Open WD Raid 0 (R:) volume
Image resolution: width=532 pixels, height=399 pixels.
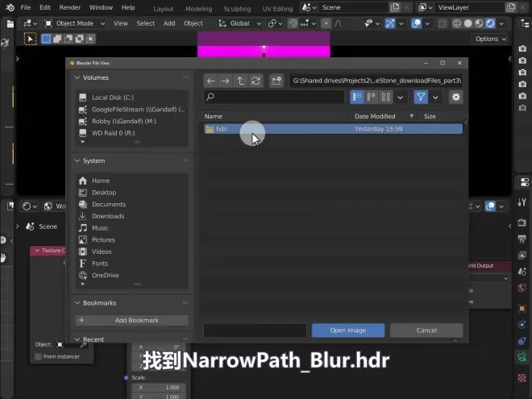(x=132, y=133)
